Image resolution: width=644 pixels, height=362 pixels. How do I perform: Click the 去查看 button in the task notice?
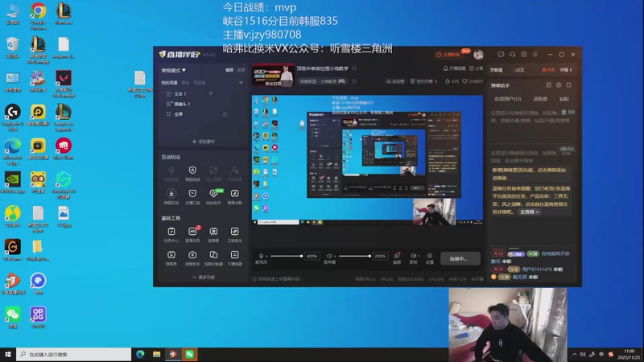(x=529, y=212)
